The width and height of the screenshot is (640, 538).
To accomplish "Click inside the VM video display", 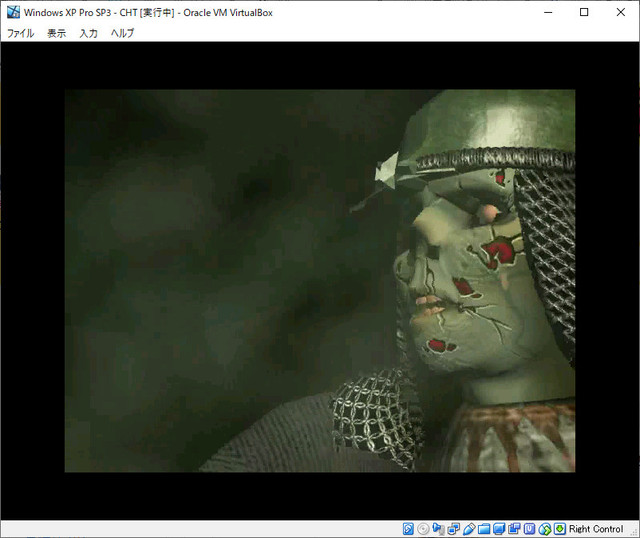I will [320, 281].
